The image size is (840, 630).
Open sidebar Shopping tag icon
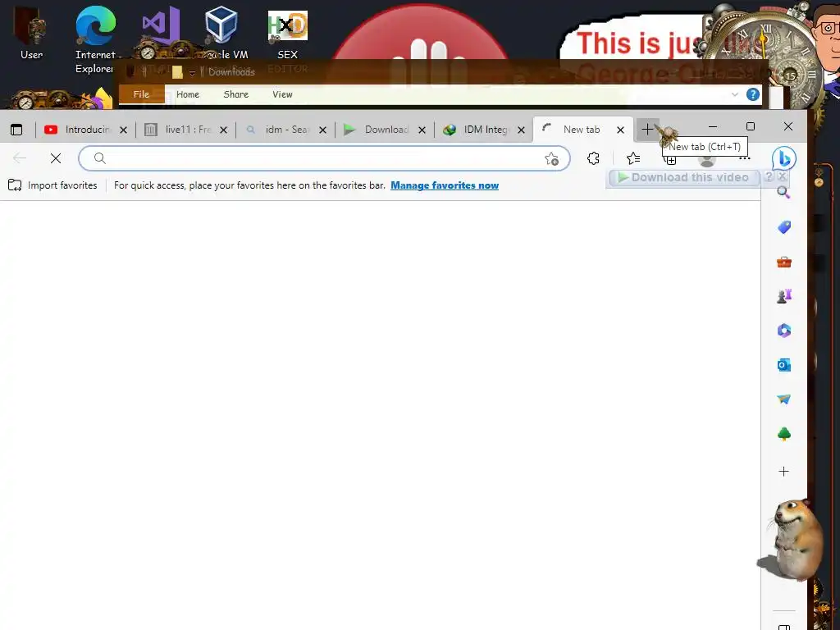coord(783,227)
